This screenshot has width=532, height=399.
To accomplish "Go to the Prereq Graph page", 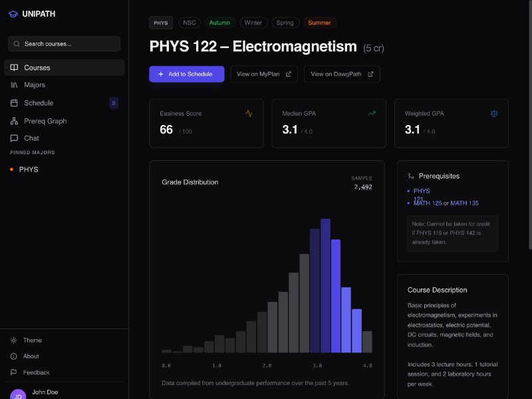I will (x=45, y=121).
